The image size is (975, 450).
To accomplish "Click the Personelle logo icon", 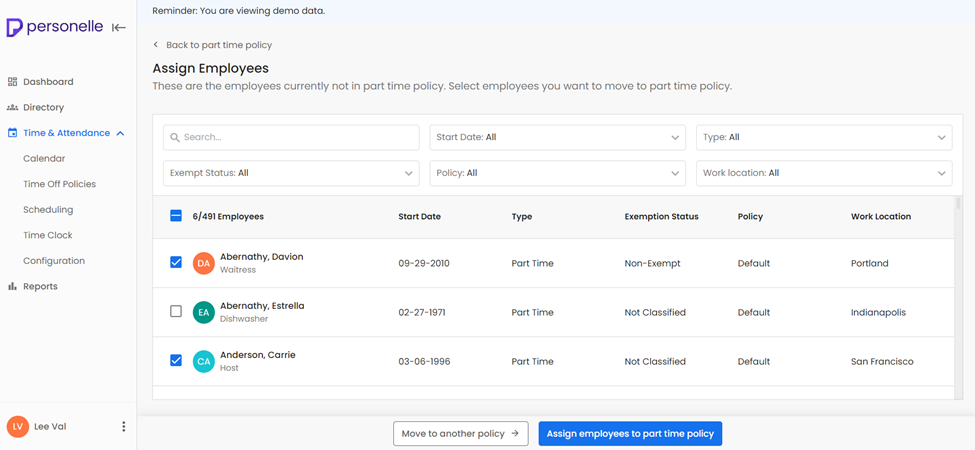I will [15, 28].
